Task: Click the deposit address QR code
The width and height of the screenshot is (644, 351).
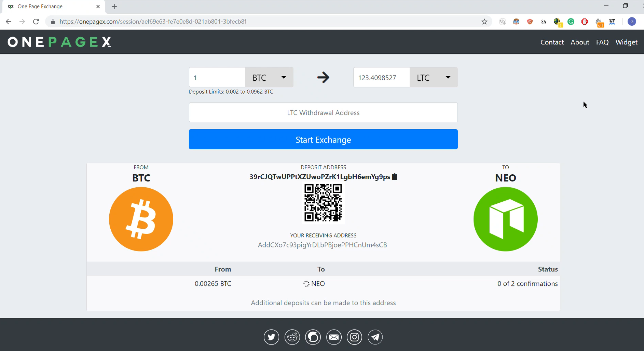Action: [323, 203]
